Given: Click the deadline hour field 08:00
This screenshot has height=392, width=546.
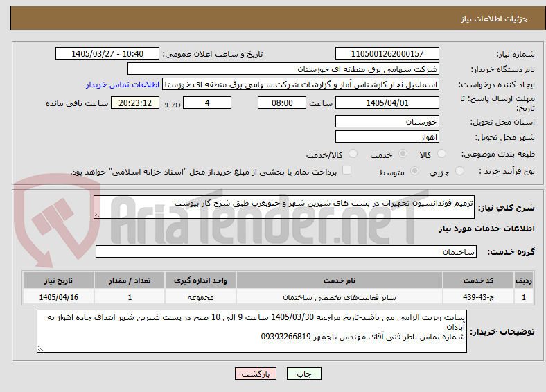Looking at the screenshot, I should click(x=282, y=103).
